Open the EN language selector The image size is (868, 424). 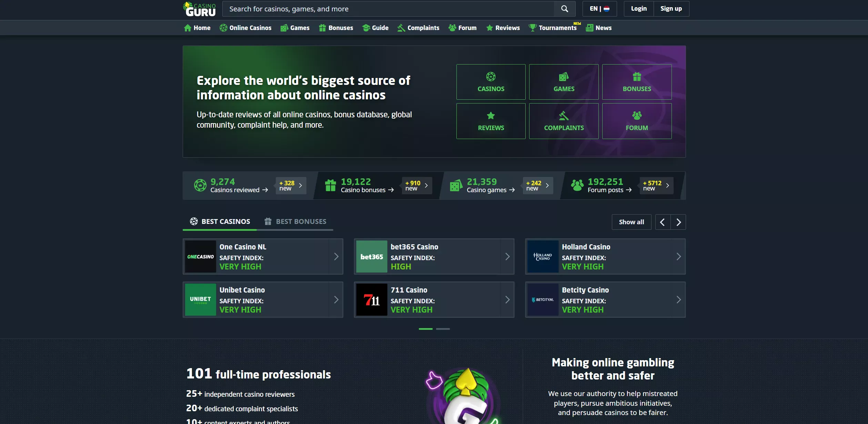tap(599, 9)
